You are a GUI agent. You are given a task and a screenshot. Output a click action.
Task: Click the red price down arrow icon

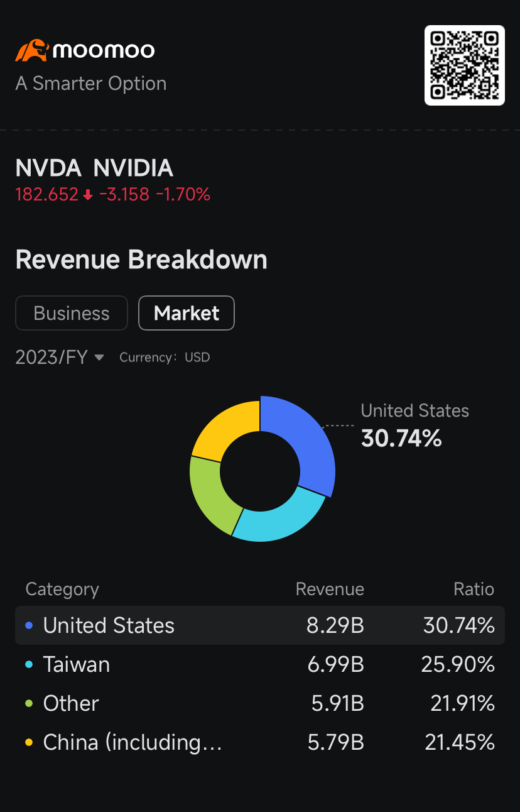pos(88,195)
